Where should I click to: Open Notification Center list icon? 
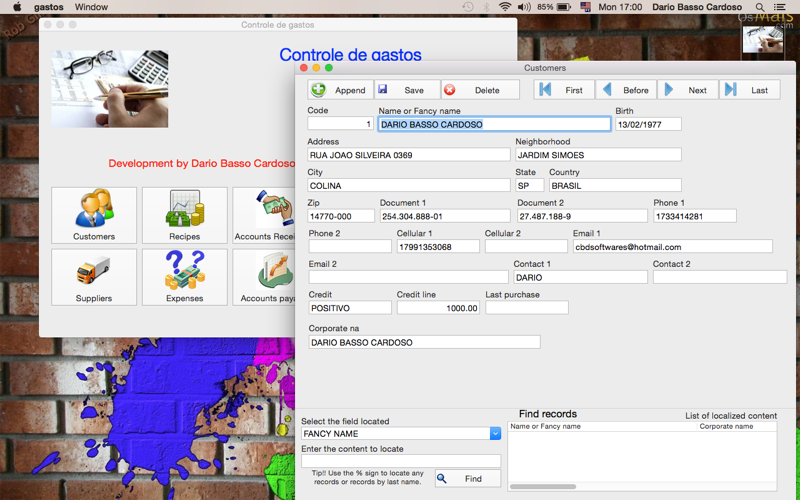pyautogui.click(x=780, y=7)
